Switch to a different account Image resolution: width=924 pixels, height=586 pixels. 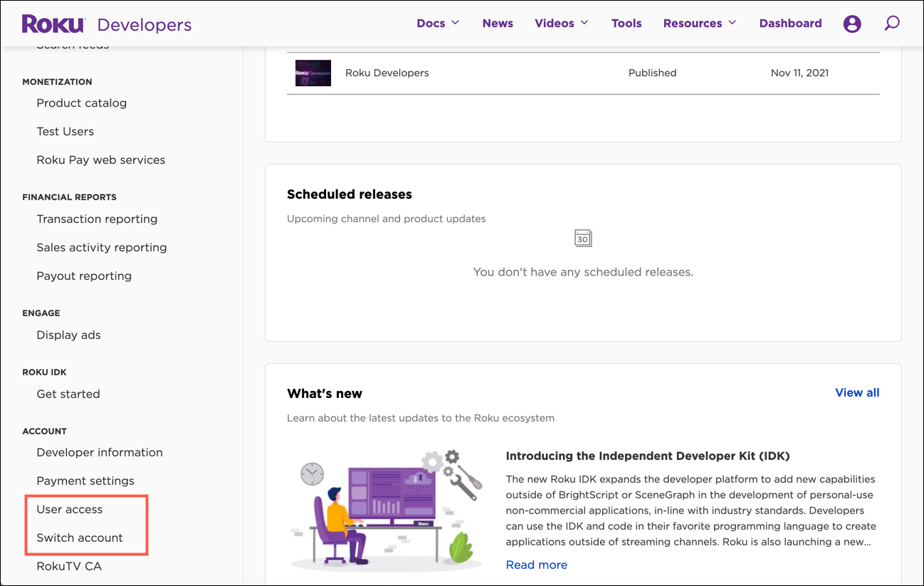tap(80, 538)
